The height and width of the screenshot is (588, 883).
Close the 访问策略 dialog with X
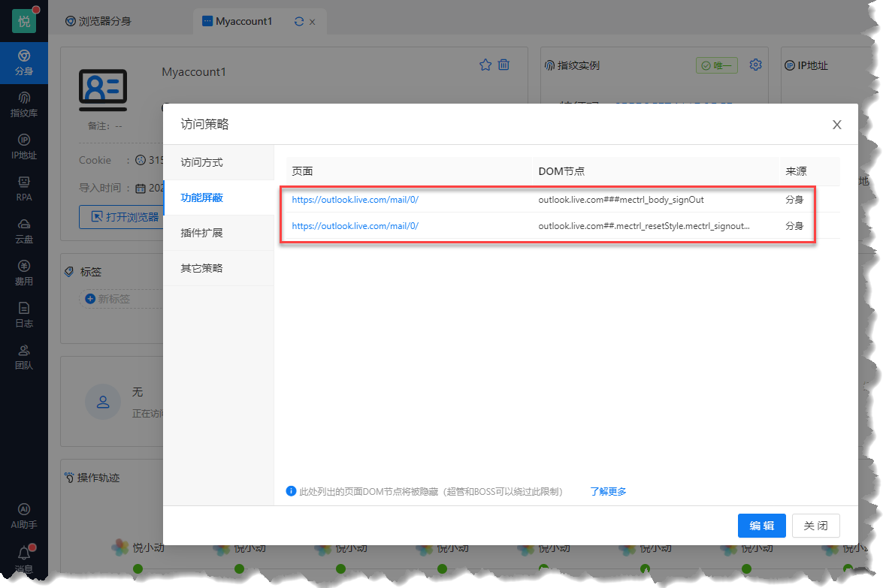[837, 125]
